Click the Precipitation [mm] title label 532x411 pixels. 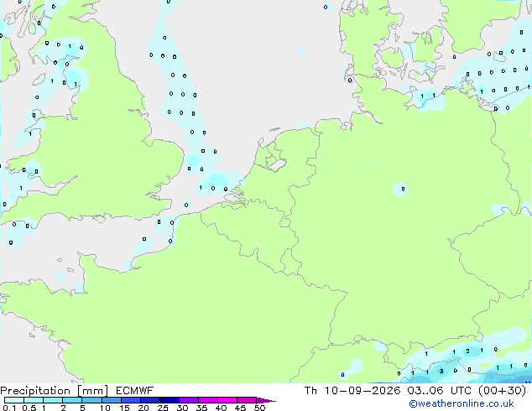(55, 391)
